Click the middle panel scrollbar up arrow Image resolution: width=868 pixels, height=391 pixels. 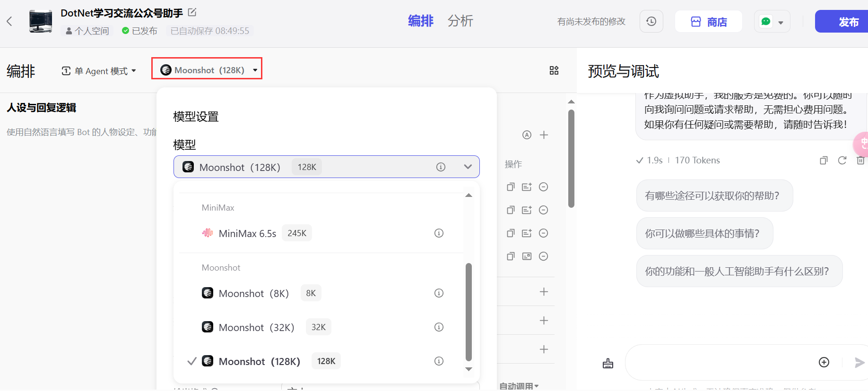[x=571, y=102]
